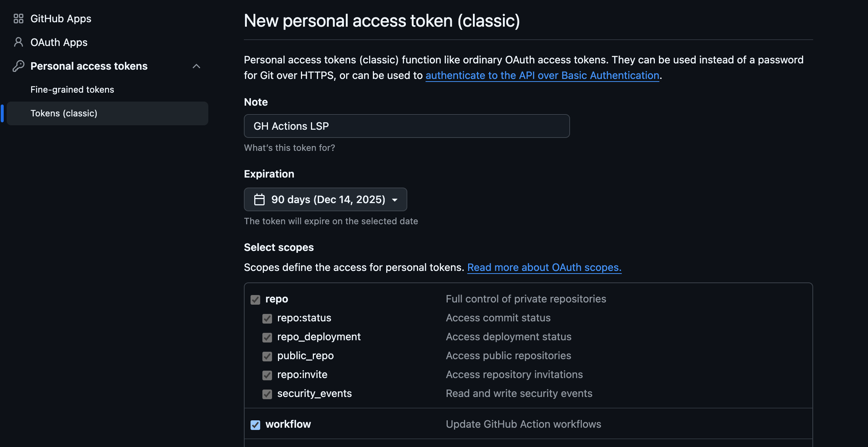Toggle the repo_deployment scope checkbox

(267, 337)
